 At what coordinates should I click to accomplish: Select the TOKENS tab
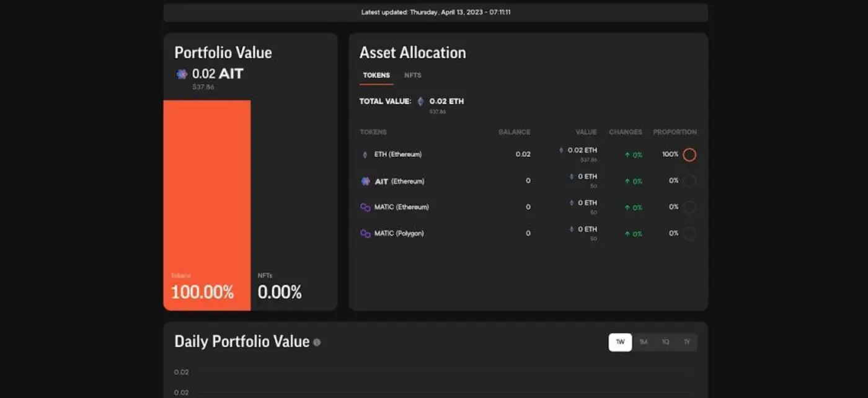pyautogui.click(x=376, y=76)
